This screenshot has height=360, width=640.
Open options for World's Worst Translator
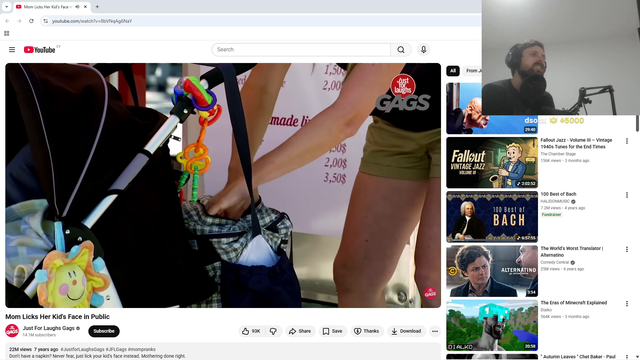pyautogui.click(x=627, y=249)
